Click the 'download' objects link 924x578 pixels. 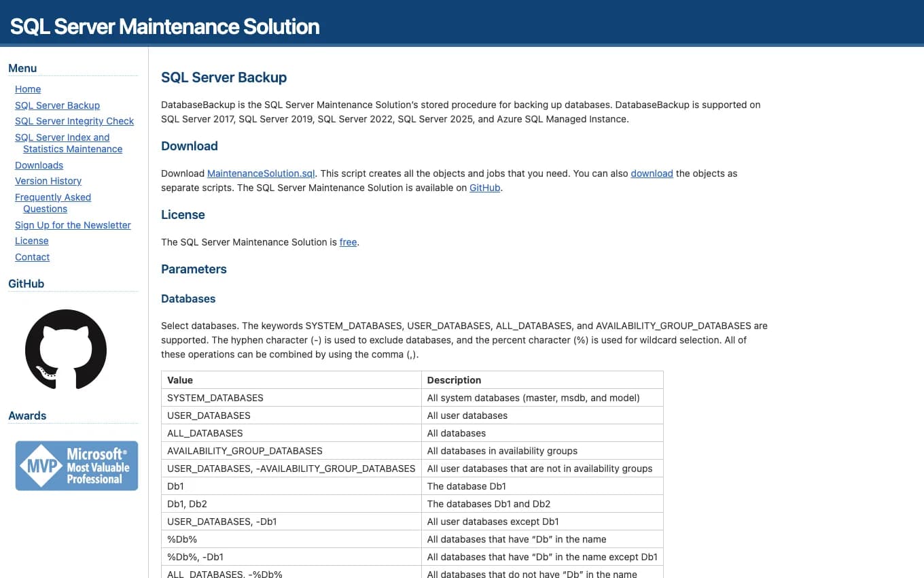point(652,173)
